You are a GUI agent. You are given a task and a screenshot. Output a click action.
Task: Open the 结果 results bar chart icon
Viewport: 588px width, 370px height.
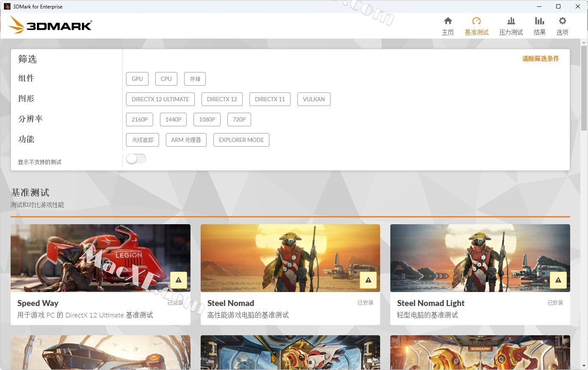pyautogui.click(x=539, y=21)
